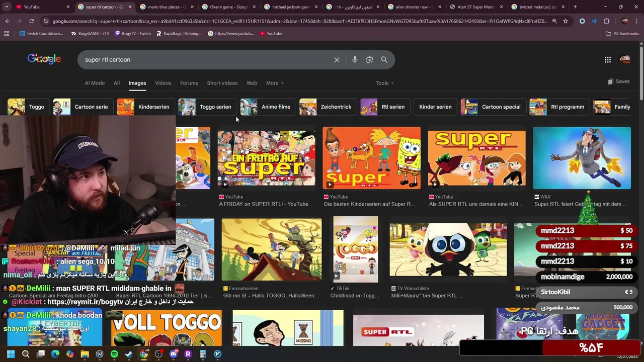
Task: Switch to the Short videos tab
Action: pos(222,83)
